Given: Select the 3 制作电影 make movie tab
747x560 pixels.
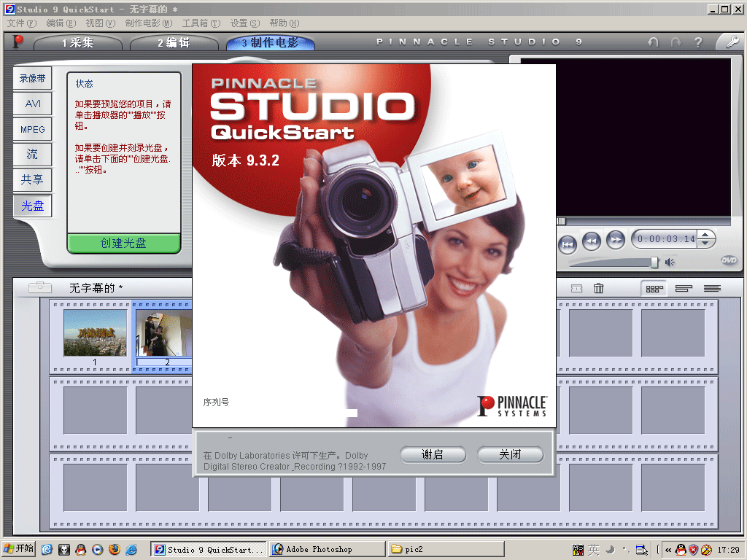Looking at the screenshot, I should pyautogui.click(x=270, y=43).
